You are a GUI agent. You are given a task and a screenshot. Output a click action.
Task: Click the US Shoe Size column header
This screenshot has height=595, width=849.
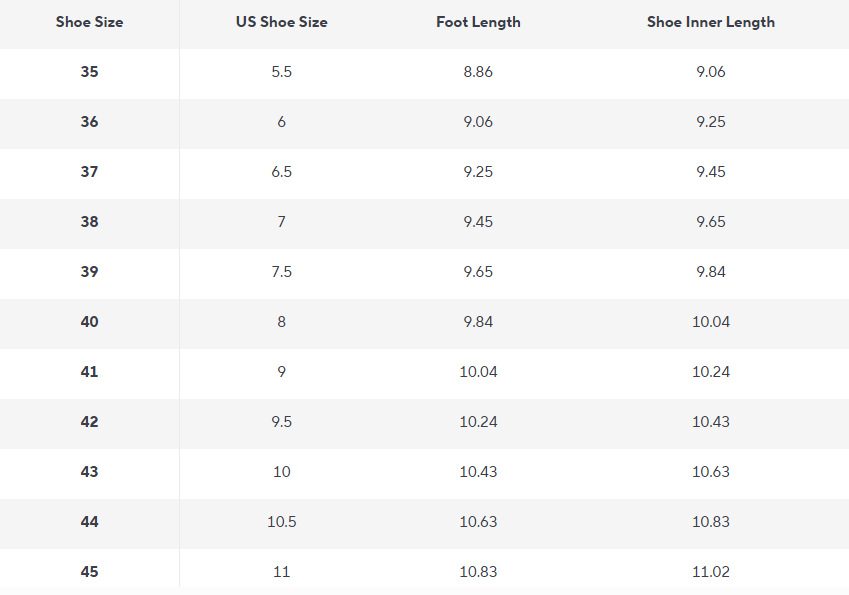(x=281, y=22)
